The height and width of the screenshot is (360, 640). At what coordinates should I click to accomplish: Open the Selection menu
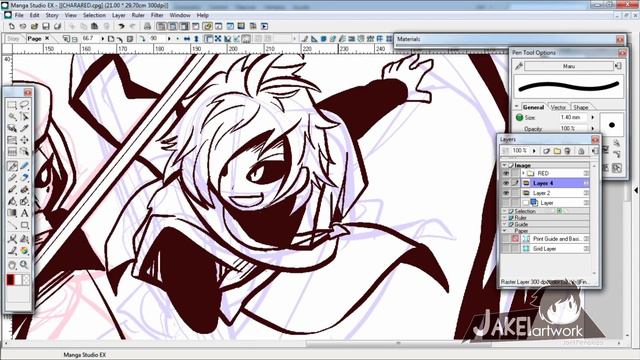(x=94, y=16)
